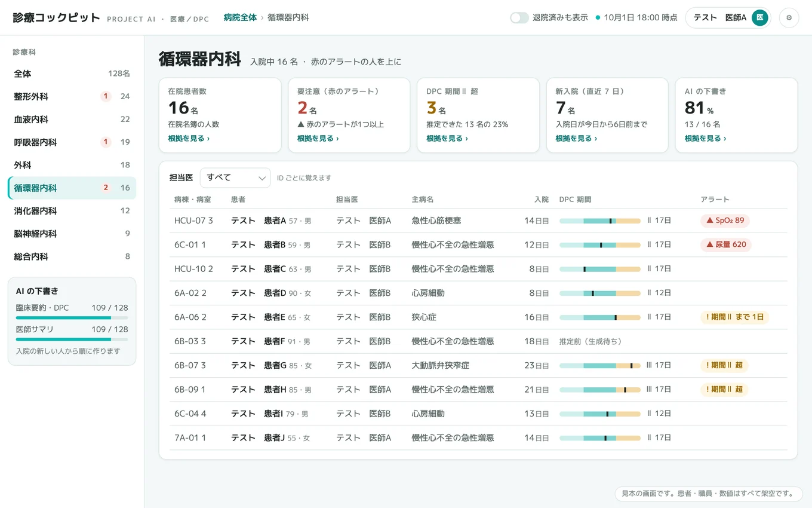Click red alert count badge beside 循環器内科
Image resolution: width=812 pixels, height=508 pixels.
[106, 188]
